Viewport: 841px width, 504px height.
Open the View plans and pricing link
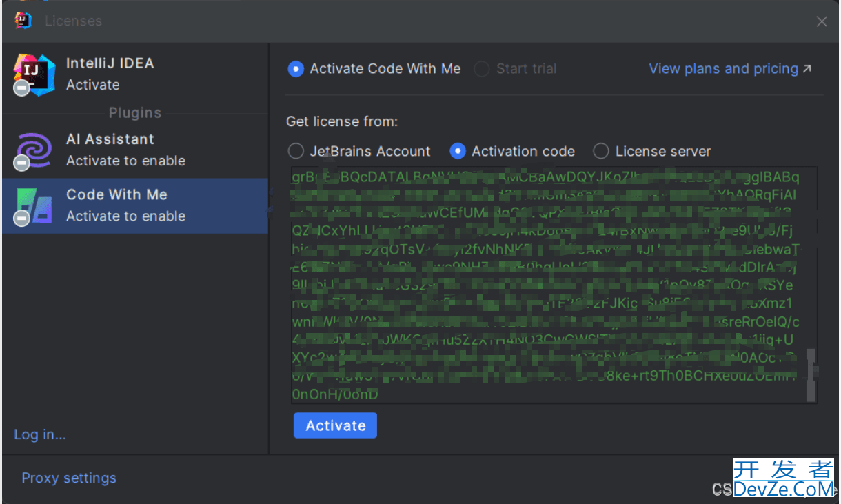[x=730, y=69]
